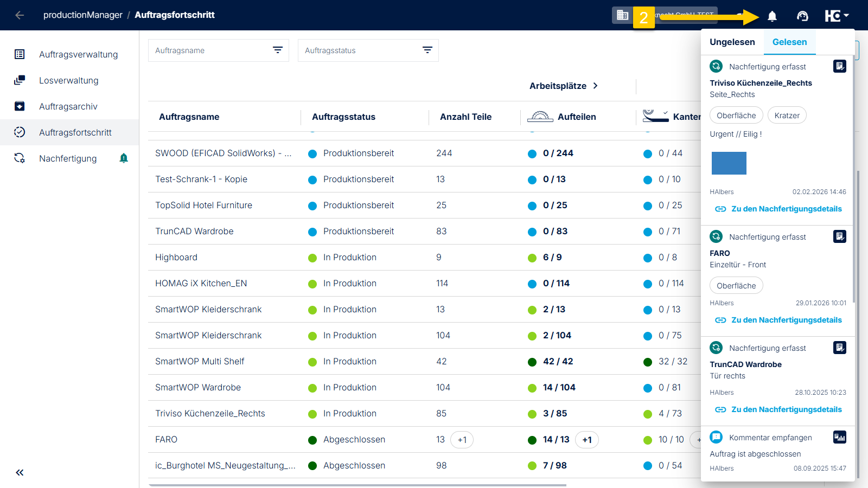Switch to the Ungelesen tab

point(732,42)
